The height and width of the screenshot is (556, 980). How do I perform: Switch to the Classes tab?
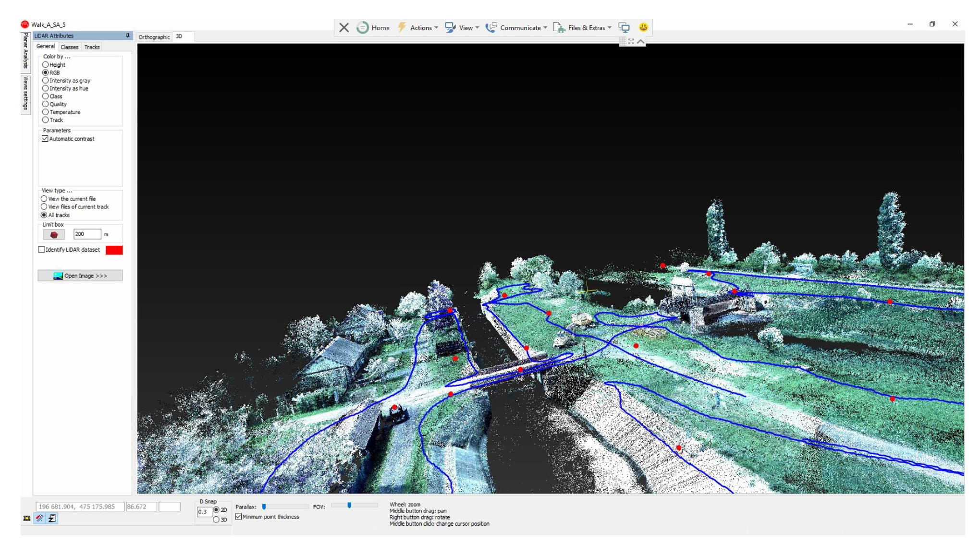coord(69,47)
